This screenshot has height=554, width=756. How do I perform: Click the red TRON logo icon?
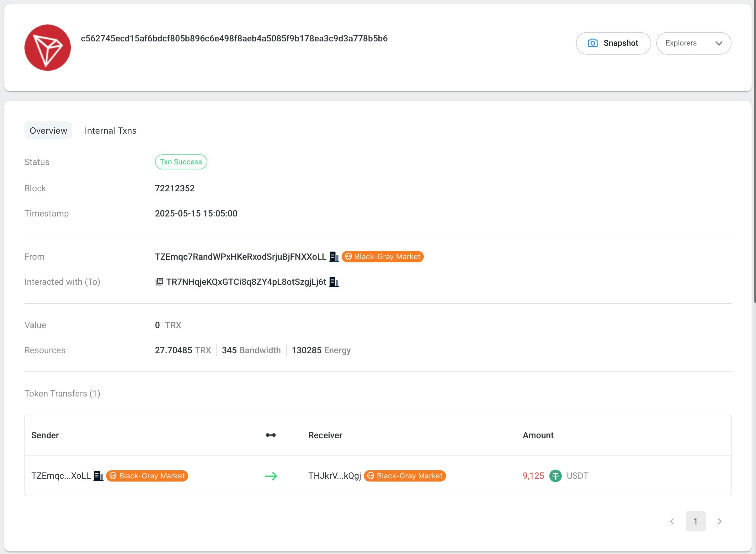click(x=48, y=48)
